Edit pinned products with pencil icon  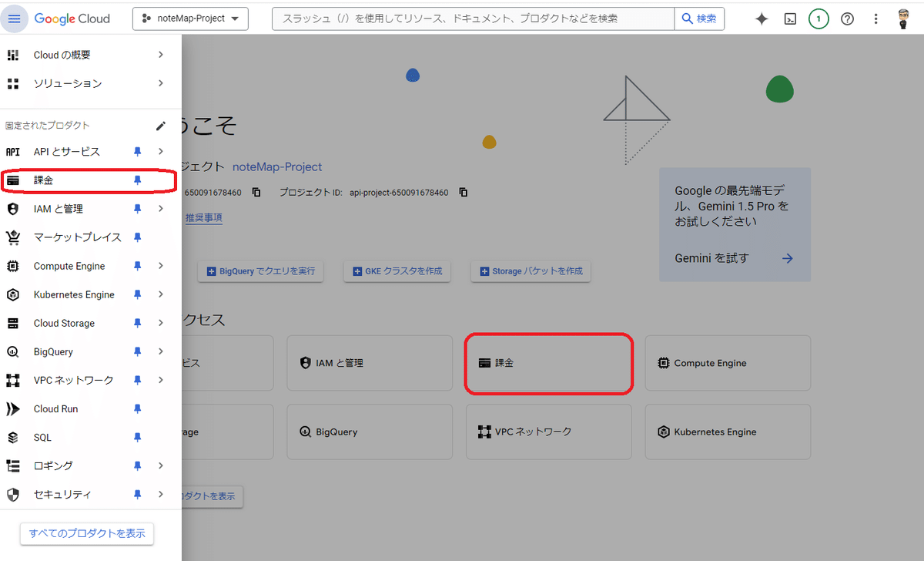click(x=161, y=126)
